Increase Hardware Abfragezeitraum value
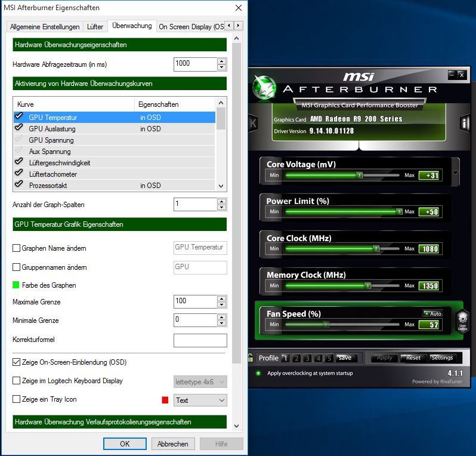The width and height of the screenshot is (476, 456). tap(222, 61)
